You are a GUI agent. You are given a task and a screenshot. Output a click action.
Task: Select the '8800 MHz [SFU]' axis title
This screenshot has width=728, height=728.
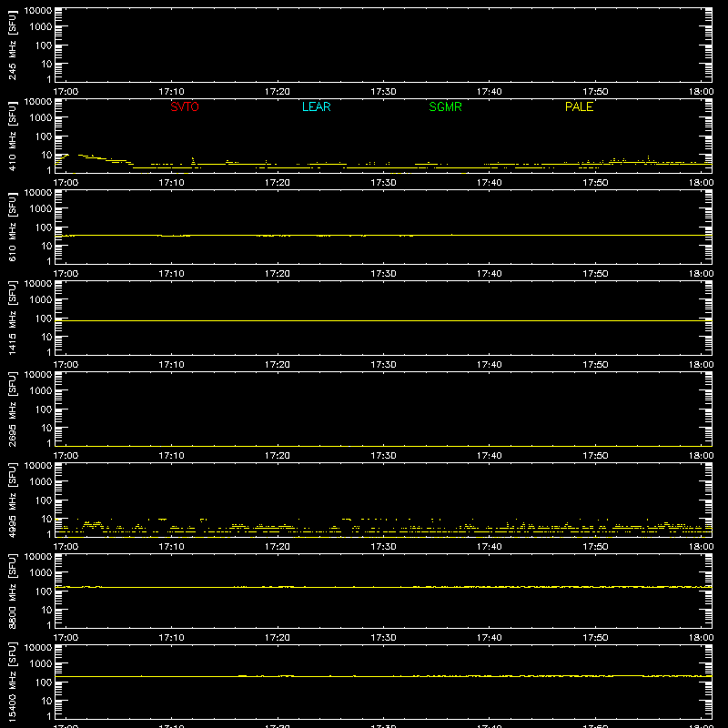point(12,591)
